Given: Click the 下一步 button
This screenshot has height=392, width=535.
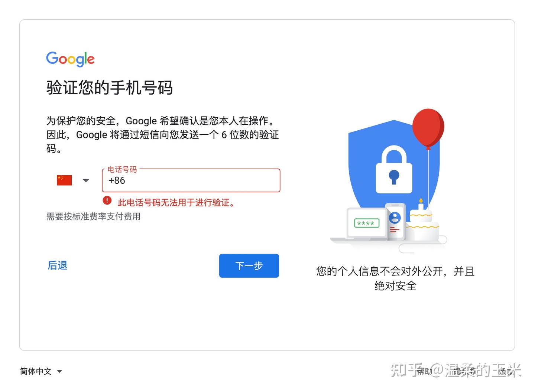Looking at the screenshot, I should click(249, 266).
